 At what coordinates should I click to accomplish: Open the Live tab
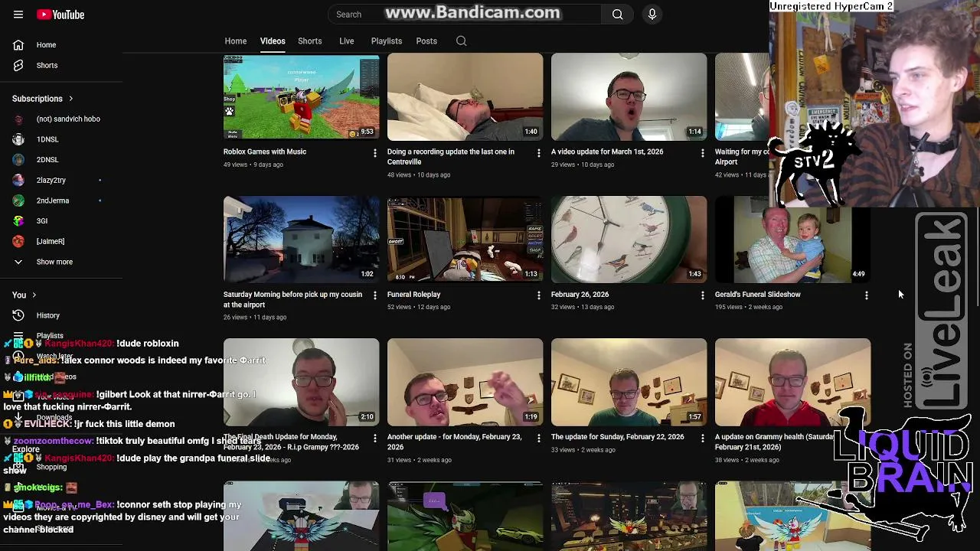tap(347, 41)
